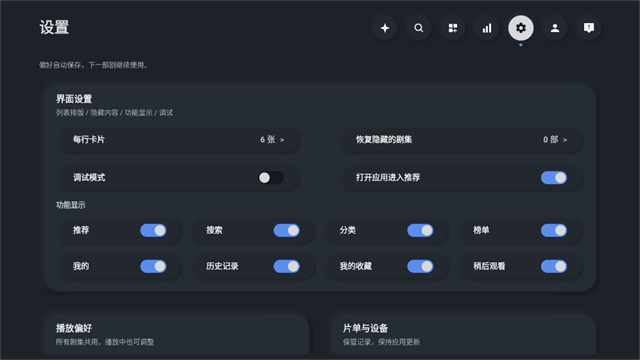Toggle the 我的收藏 feature switch
640x360 pixels.
click(420, 266)
